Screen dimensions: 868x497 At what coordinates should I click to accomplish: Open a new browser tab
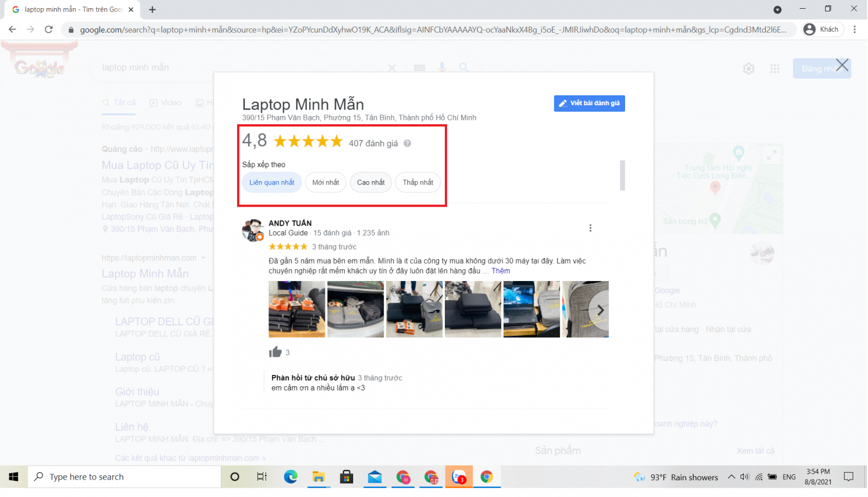(x=152, y=10)
